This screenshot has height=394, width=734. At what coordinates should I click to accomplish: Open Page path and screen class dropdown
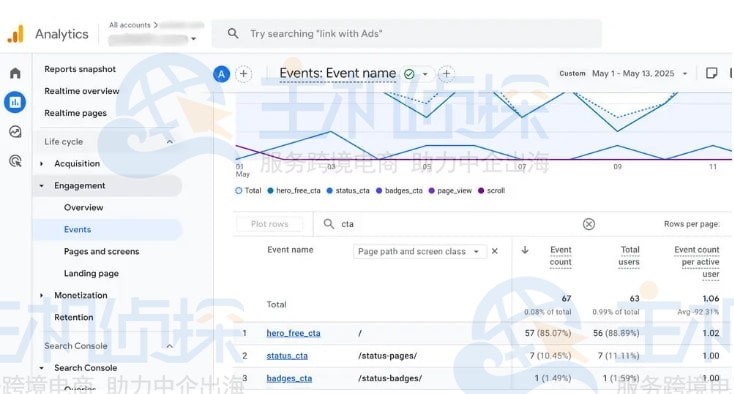[419, 251]
